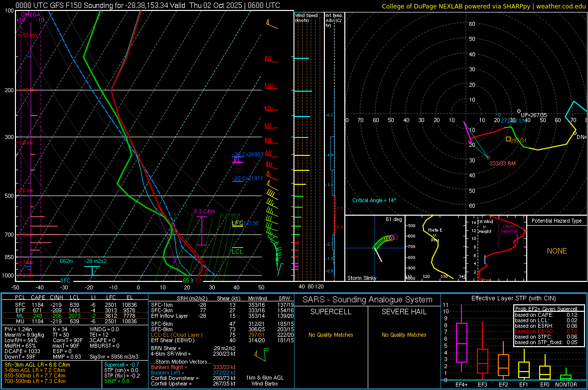The width and height of the screenshot is (588, 390).
Task: Select the 'UP=267/35' hodograph label
Action: tap(534, 115)
